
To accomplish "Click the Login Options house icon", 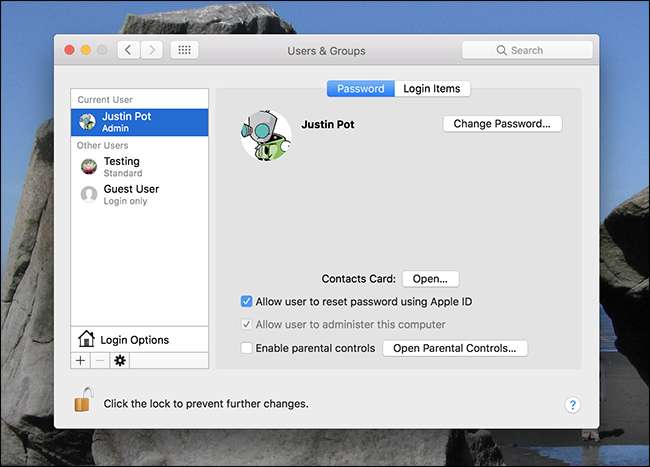I will pos(86,339).
